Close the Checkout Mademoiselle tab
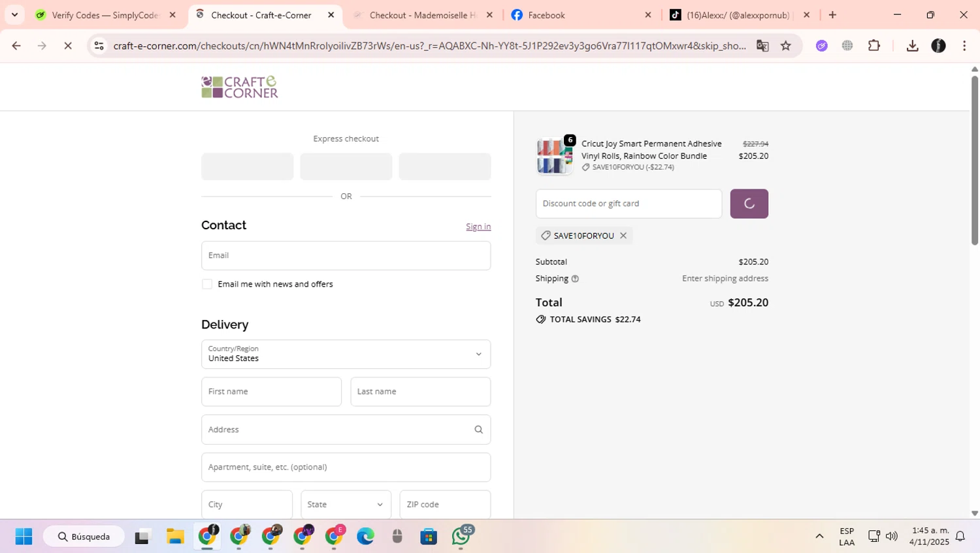This screenshot has height=553, width=980. click(489, 15)
